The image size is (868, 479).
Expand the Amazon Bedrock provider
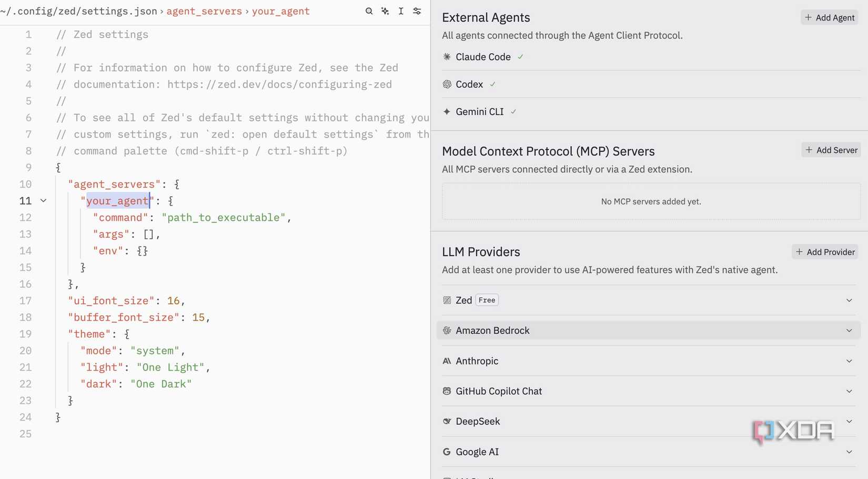click(849, 331)
